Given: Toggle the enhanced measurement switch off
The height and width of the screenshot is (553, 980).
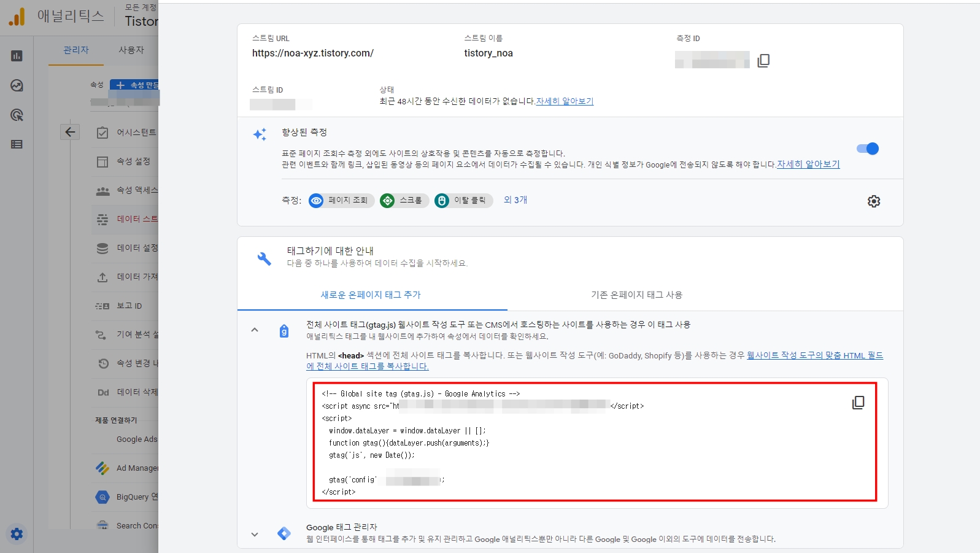Looking at the screenshot, I should pos(868,149).
